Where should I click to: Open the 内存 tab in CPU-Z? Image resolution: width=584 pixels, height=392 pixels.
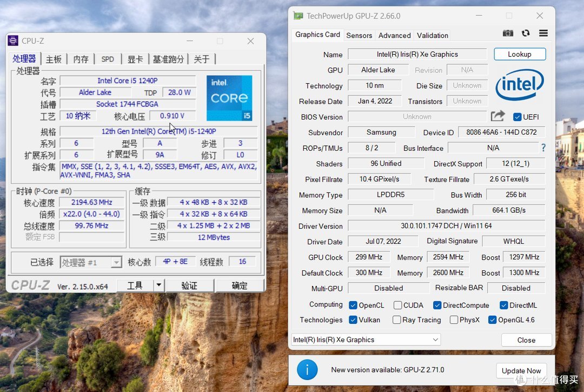81,59
